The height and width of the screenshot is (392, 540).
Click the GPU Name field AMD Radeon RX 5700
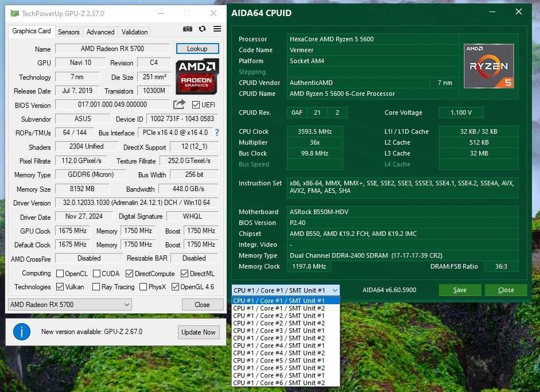coord(112,49)
